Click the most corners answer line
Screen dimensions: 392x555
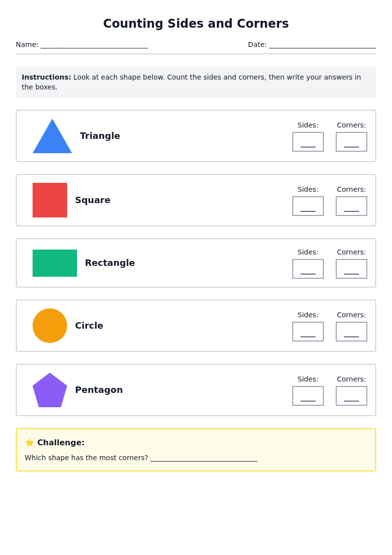pyautogui.click(x=204, y=459)
